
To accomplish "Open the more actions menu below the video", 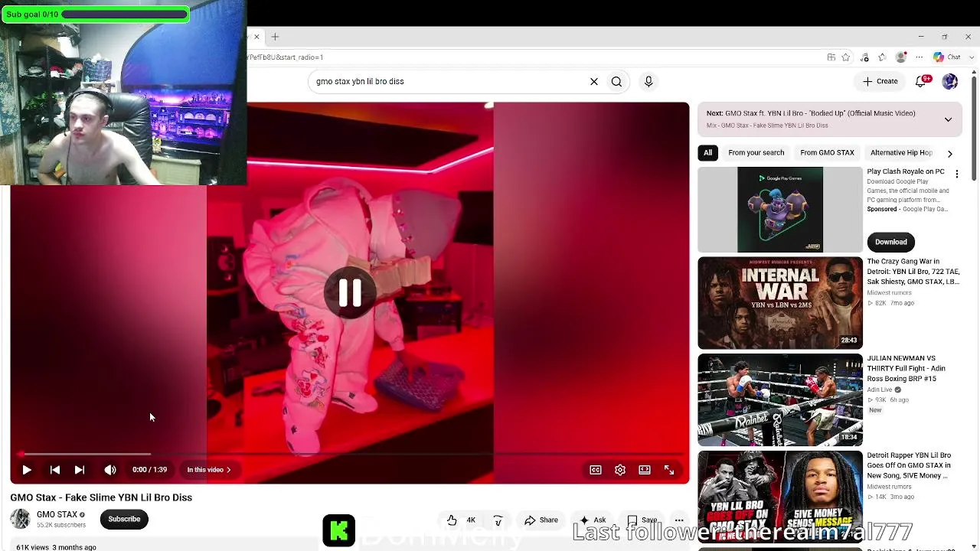I will coord(679,520).
